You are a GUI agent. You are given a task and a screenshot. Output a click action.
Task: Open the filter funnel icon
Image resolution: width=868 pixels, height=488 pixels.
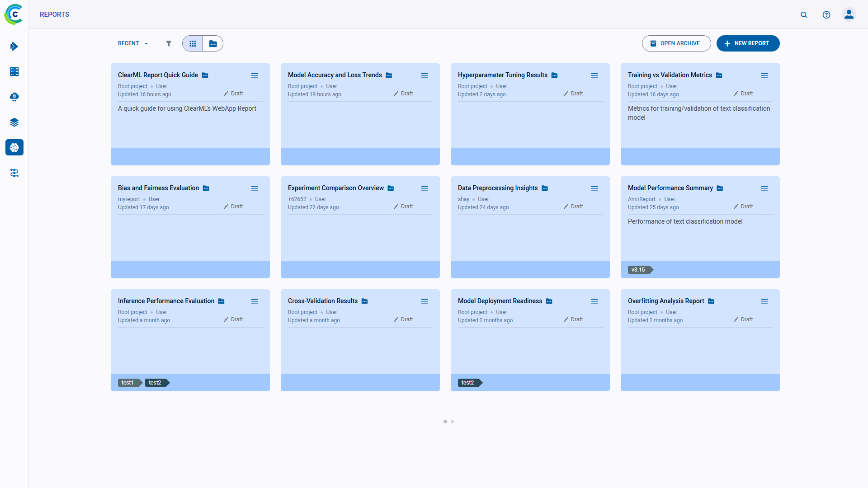(169, 43)
